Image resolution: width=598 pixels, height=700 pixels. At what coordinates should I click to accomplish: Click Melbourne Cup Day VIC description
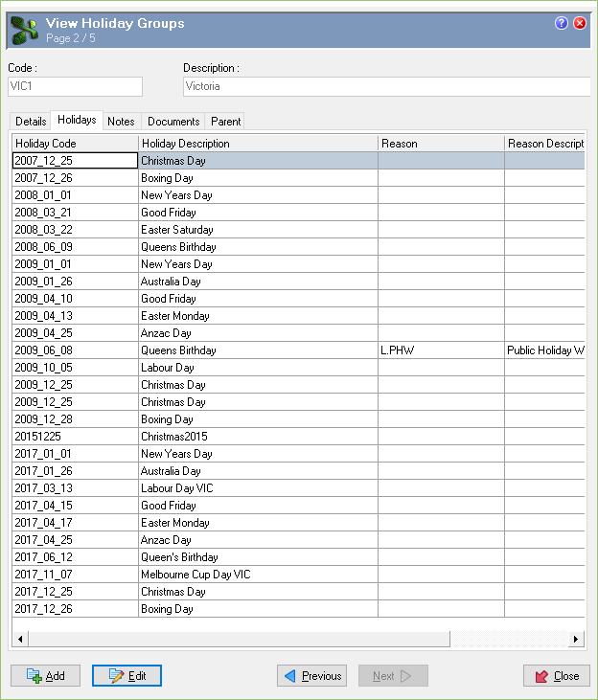coord(259,575)
